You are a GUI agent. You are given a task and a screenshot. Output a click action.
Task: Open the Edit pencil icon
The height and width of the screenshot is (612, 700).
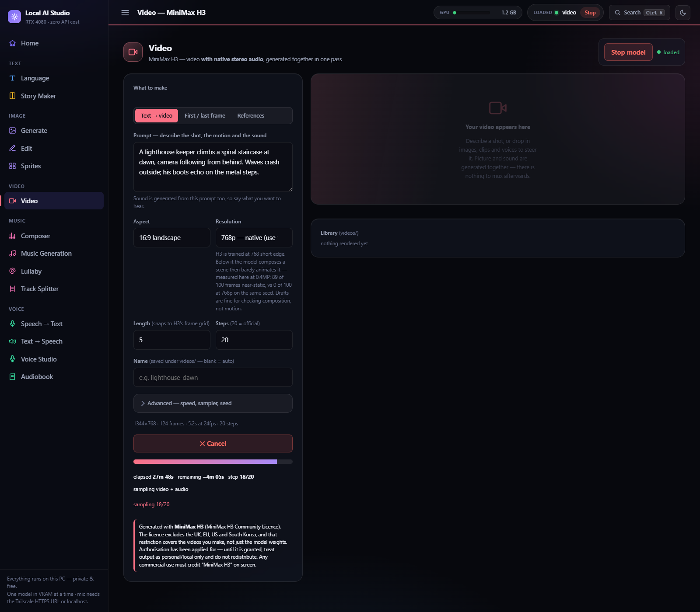click(13, 149)
